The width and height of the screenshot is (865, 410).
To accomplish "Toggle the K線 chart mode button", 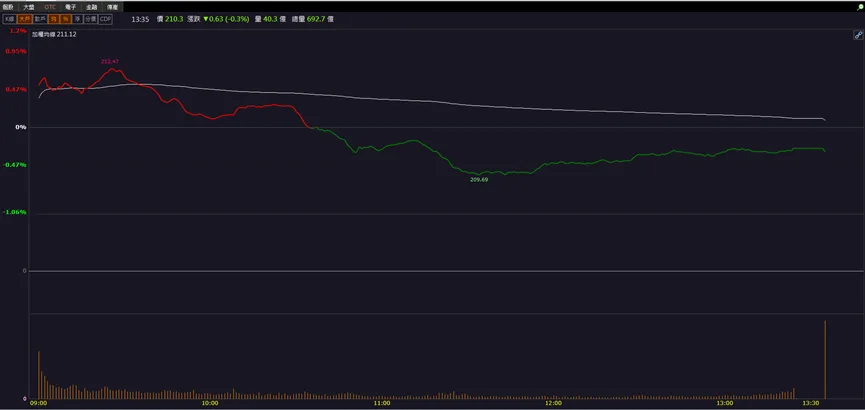I will coord(10,19).
